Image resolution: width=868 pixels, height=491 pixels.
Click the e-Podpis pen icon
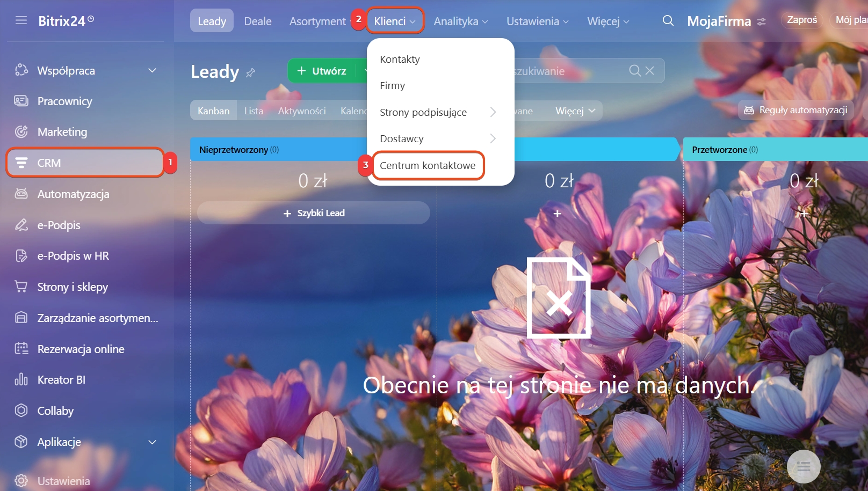tap(21, 225)
